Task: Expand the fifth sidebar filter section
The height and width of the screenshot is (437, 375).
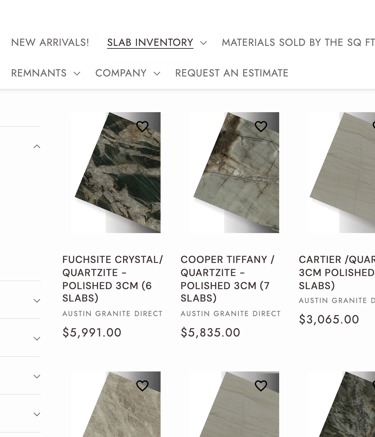Action: [37, 414]
